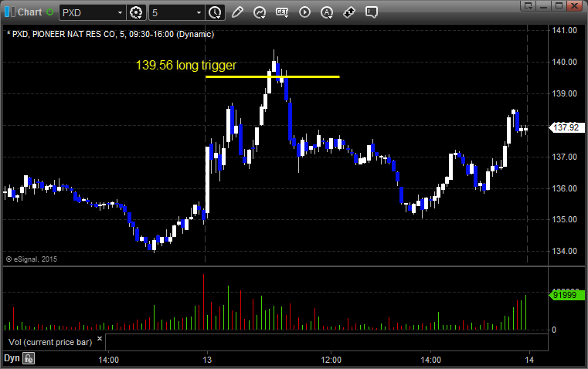Open symbol settings gear menu

coord(136,12)
